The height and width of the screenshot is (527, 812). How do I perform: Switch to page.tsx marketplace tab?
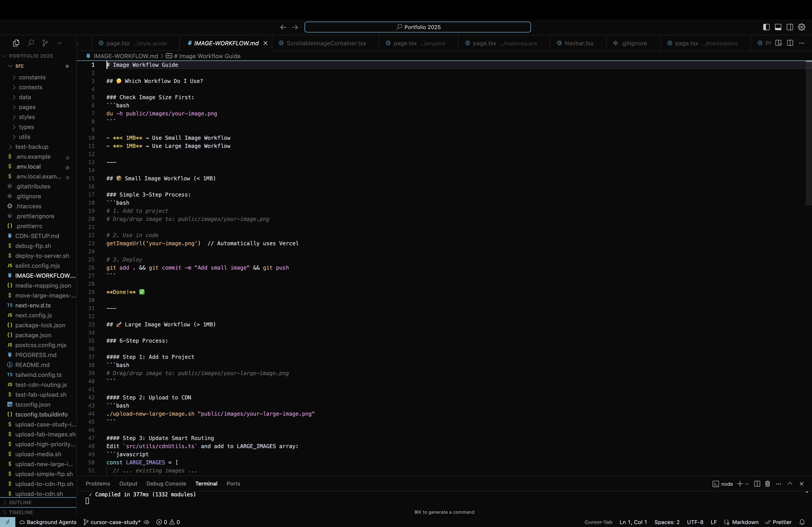(706, 43)
